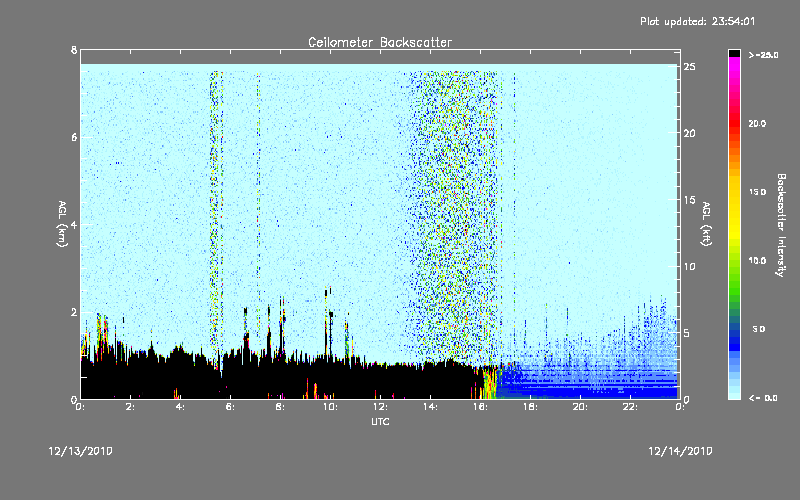
Task: Click the '4:' UTC hour label
Action: click(x=181, y=407)
